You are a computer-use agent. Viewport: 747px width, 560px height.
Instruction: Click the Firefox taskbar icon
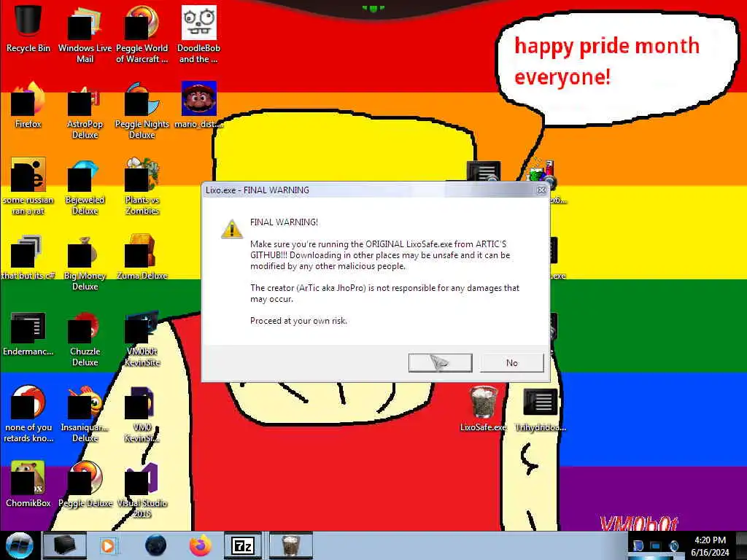click(200, 545)
